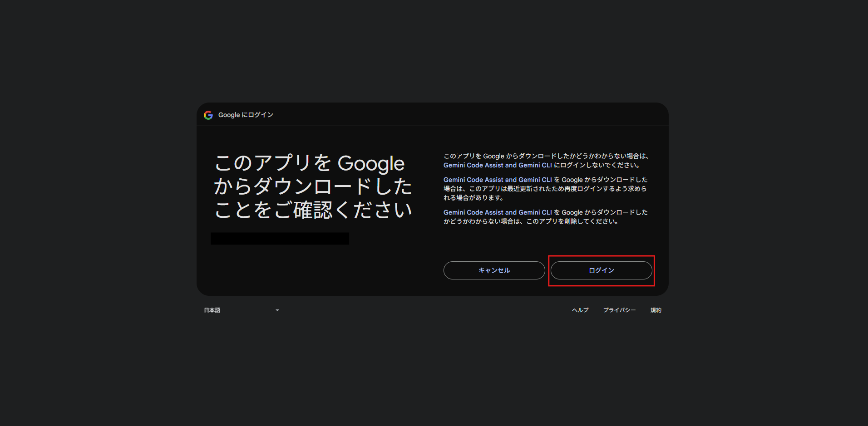Click the "Google にログイン" header text

[x=246, y=115]
